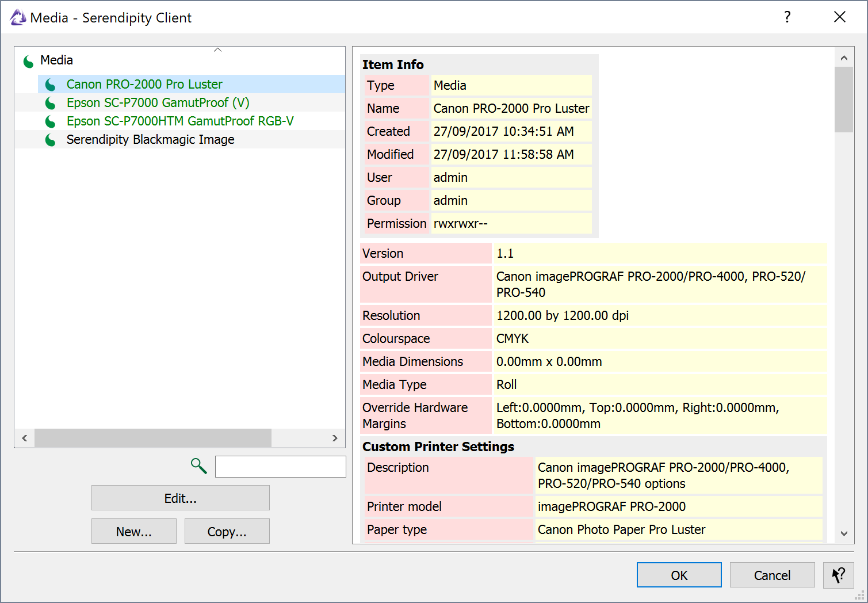Click the teardrop icon beside Epson SC-P7000HTM GamutProof RGB-V
This screenshot has height=603, width=868.
click(x=50, y=121)
